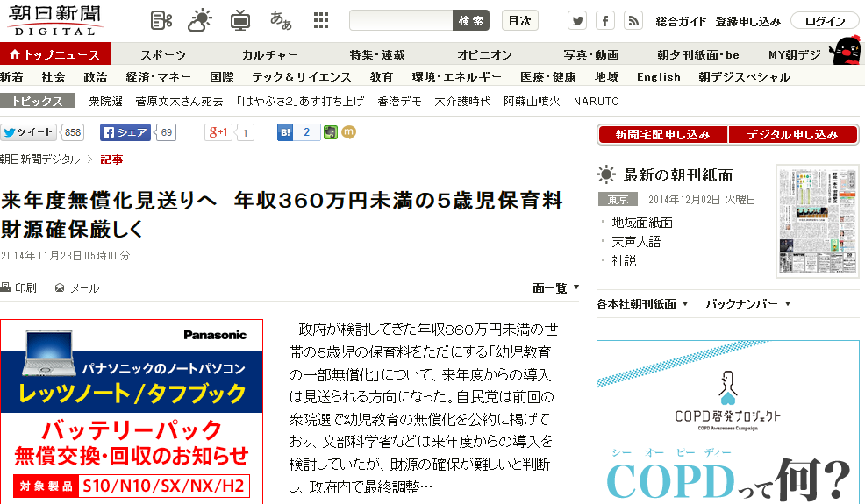Click デジタル申し込み red button

click(x=793, y=135)
